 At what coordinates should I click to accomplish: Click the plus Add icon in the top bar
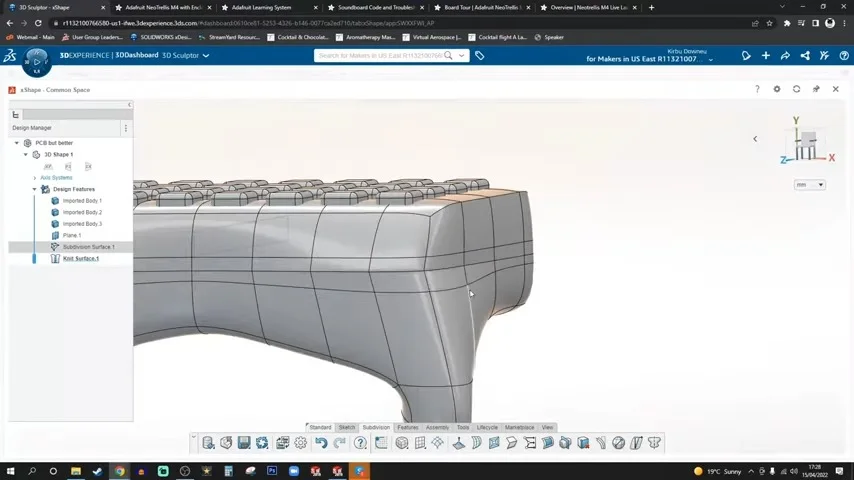click(765, 56)
